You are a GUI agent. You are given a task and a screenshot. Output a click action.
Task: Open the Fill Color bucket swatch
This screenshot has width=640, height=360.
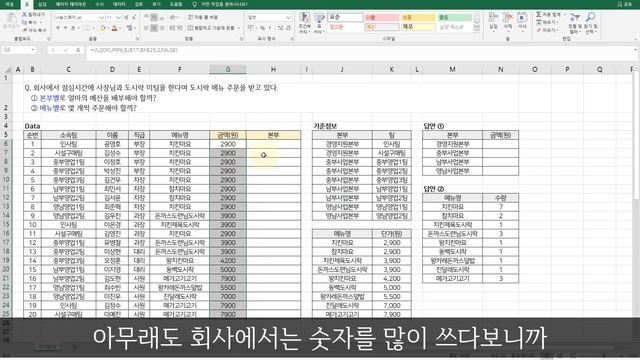click(102, 28)
